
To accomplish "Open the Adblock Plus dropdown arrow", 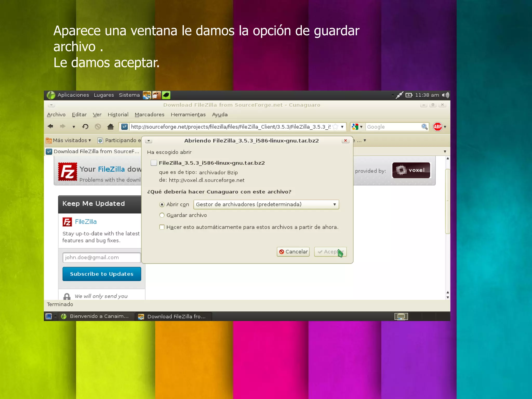I will click(445, 127).
